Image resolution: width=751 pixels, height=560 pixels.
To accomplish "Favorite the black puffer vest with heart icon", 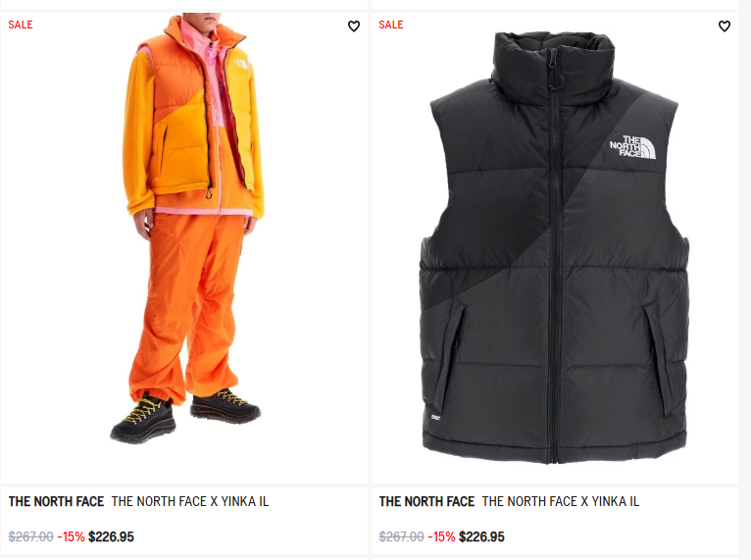I will coord(725,25).
